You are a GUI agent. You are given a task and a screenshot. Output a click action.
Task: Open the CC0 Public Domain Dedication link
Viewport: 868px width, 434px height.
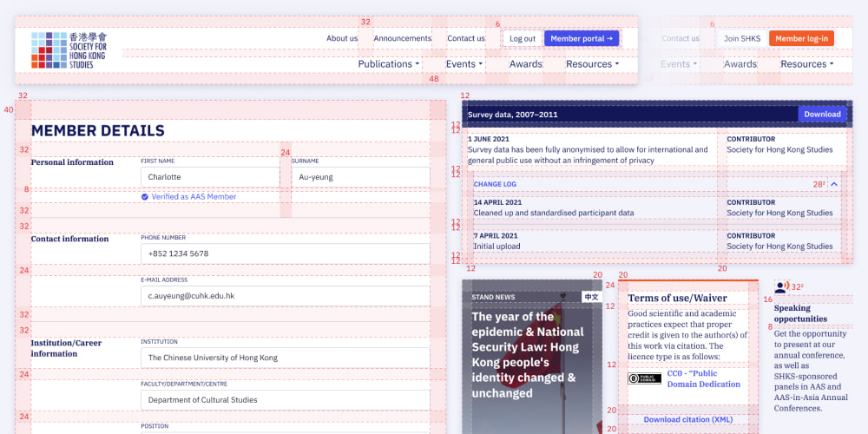[703, 378]
